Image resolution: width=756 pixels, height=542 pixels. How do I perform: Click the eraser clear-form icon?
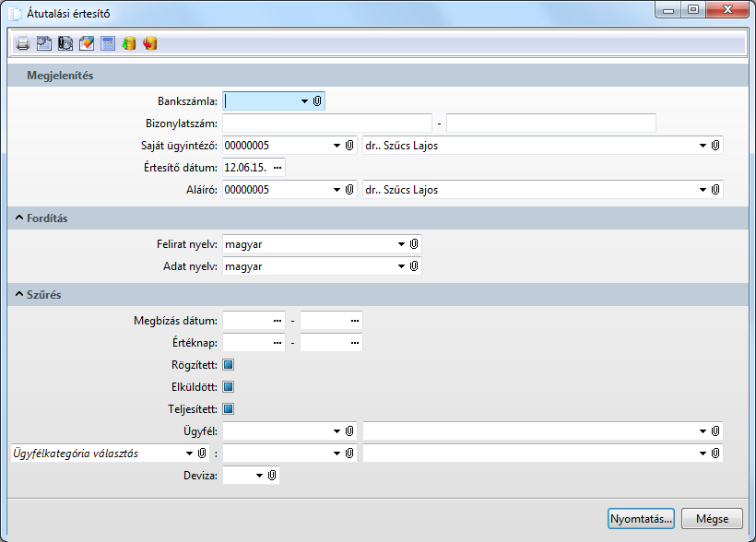click(x=87, y=44)
